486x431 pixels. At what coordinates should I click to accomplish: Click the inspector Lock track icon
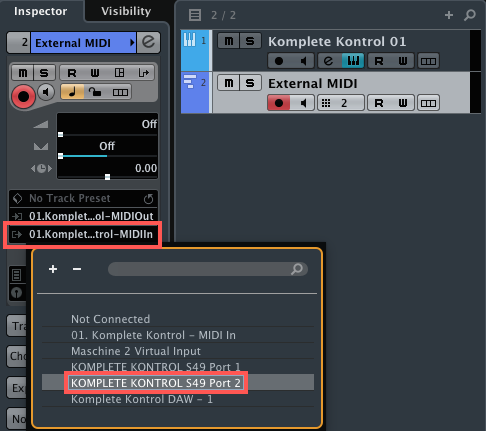[95, 92]
